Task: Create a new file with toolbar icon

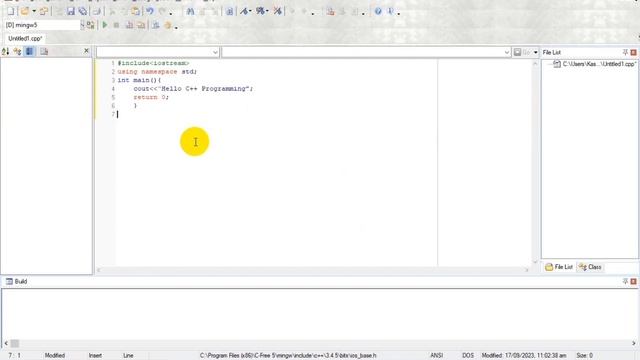Action: pyautogui.click(x=11, y=11)
